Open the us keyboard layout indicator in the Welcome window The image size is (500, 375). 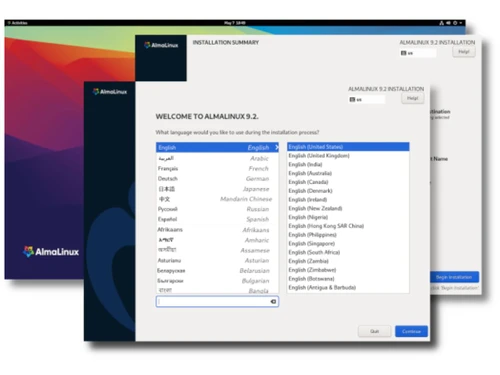pyautogui.click(x=367, y=99)
